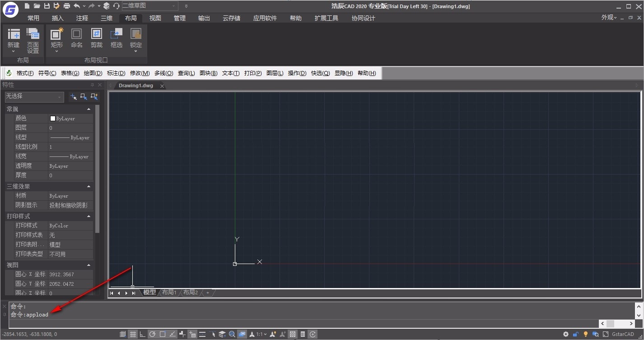Viewport: 644px width, 340px height.
Task: Click the first layout tab navigation arrow
Action: click(112, 293)
